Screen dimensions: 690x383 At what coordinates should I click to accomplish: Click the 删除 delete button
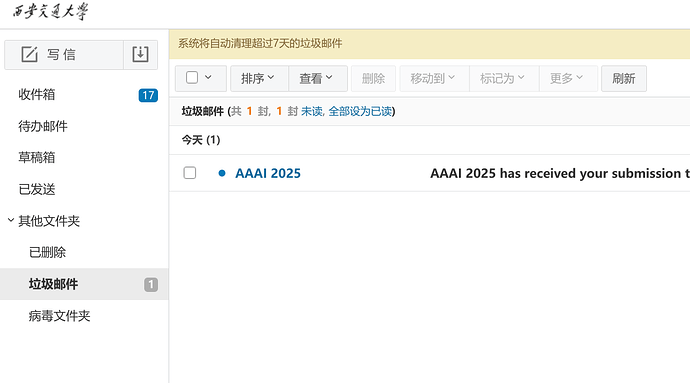373,78
